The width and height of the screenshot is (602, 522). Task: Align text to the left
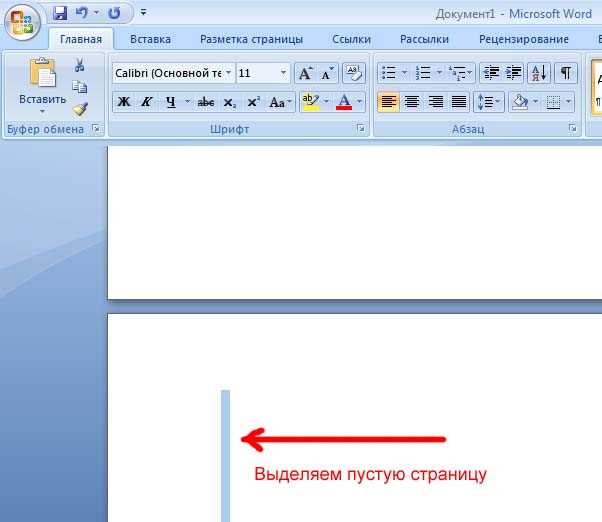coord(389,102)
